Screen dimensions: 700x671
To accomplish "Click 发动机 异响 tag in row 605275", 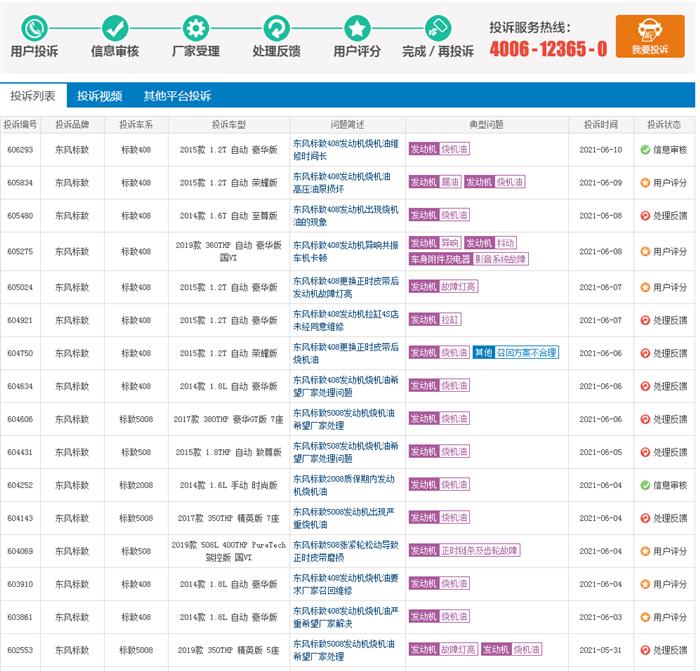I will tap(435, 243).
